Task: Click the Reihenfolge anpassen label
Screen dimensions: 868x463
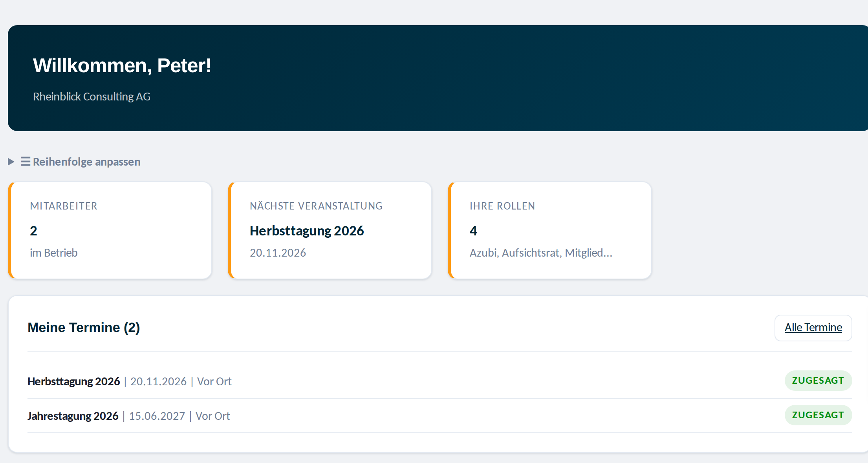Action: point(86,162)
